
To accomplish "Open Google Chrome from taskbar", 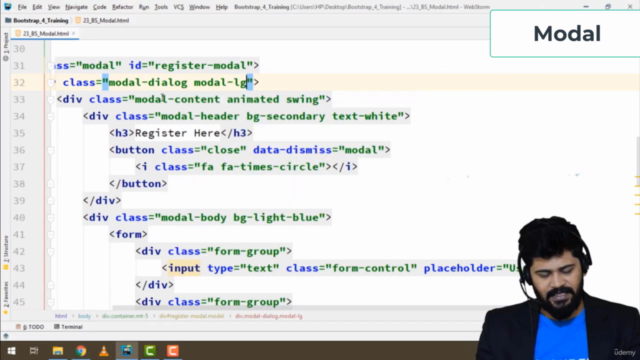I will (81, 351).
